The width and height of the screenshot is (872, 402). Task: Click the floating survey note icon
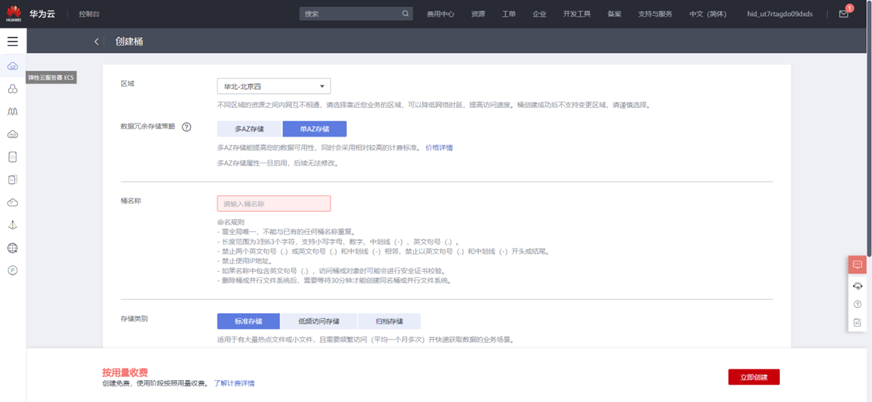857,322
